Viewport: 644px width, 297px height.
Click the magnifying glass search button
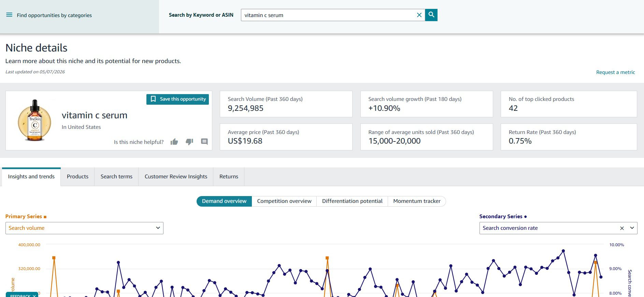click(431, 15)
